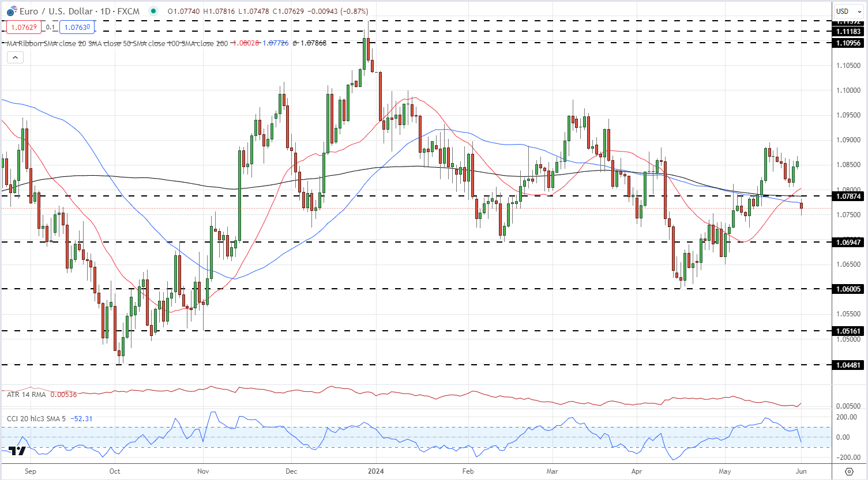868x480 pixels.
Task: Click the blue buy price 1.07630 button
Action: tap(77, 27)
